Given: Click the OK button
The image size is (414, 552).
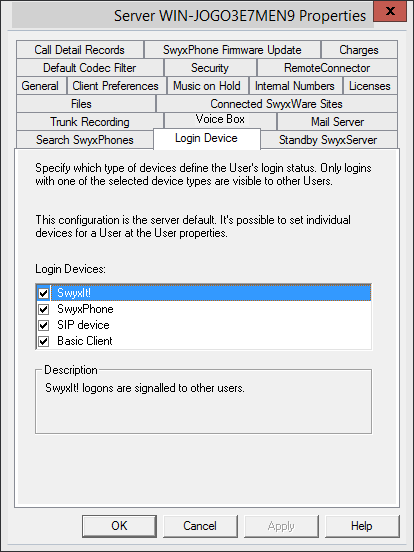Looking at the screenshot, I should tap(119, 526).
